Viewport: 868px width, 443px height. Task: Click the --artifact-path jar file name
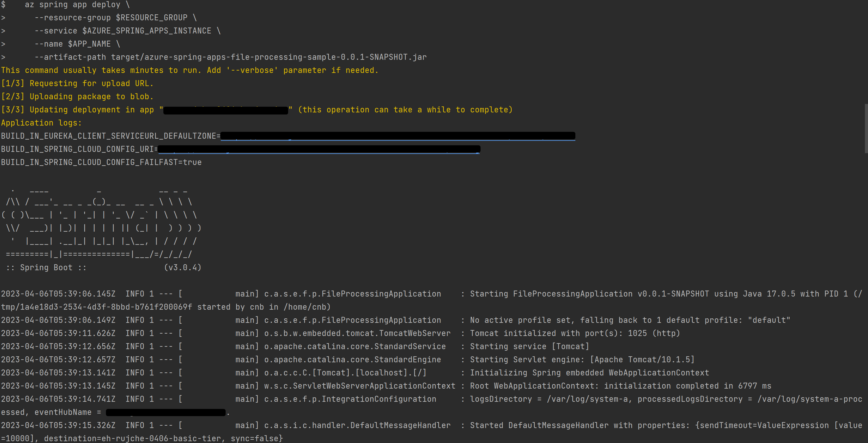pos(269,57)
